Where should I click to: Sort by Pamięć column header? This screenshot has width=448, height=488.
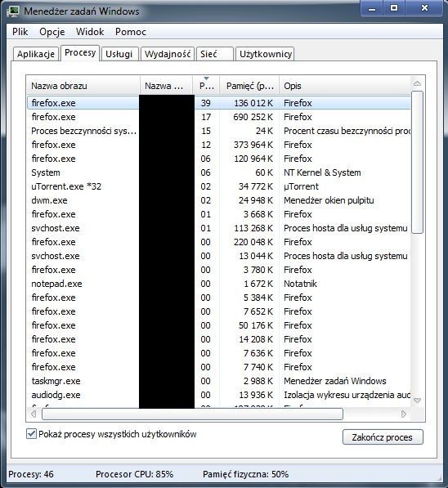coord(249,86)
